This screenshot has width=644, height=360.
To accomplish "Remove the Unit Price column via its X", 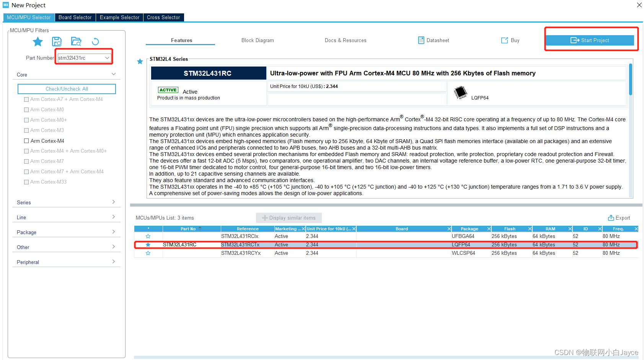I will (354, 229).
